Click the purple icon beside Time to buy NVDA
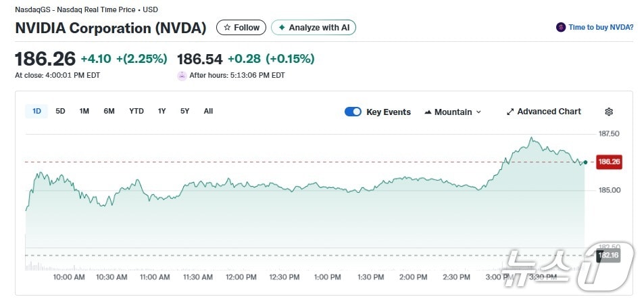The image size is (644, 301). tap(560, 28)
